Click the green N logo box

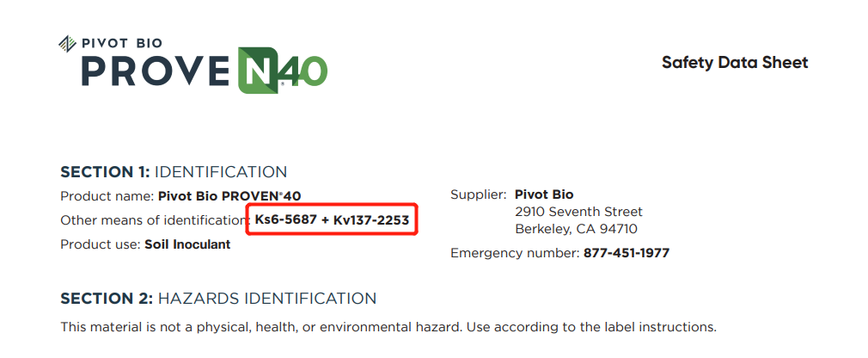point(257,70)
